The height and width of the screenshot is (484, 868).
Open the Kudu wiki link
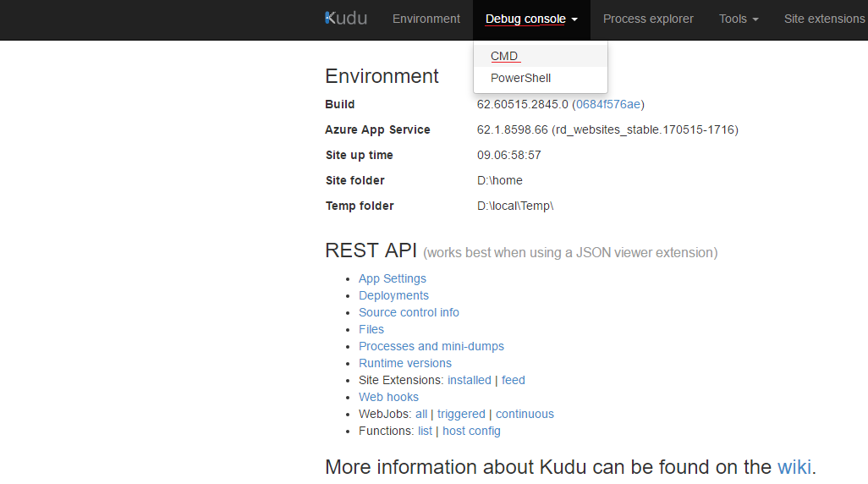(x=794, y=467)
